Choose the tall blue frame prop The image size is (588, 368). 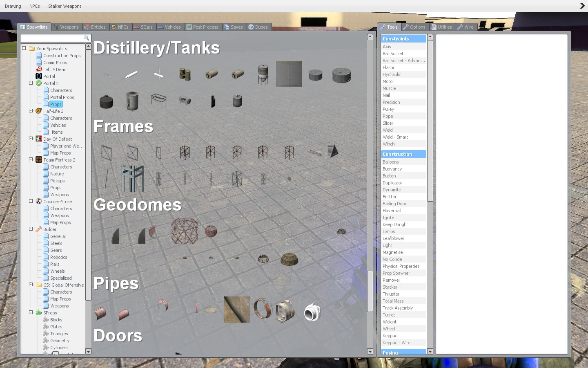tap(133, 179)
